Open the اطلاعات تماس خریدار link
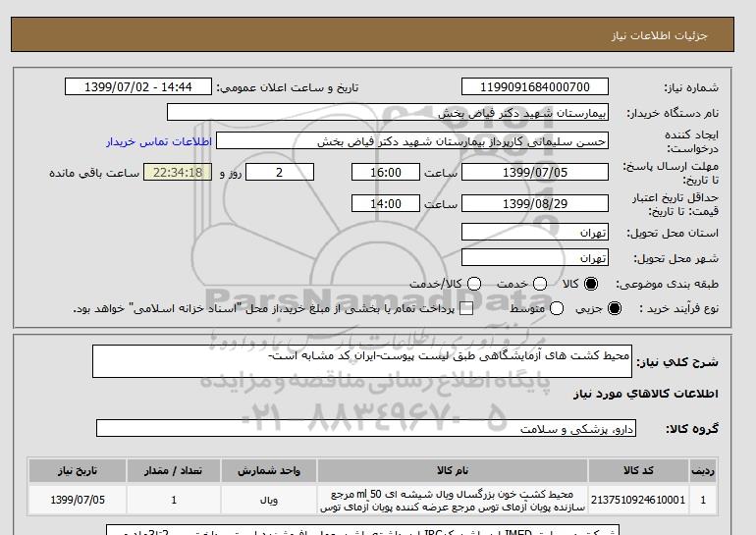This screenshot has width=756, height=535. click(x=159, y=142)
